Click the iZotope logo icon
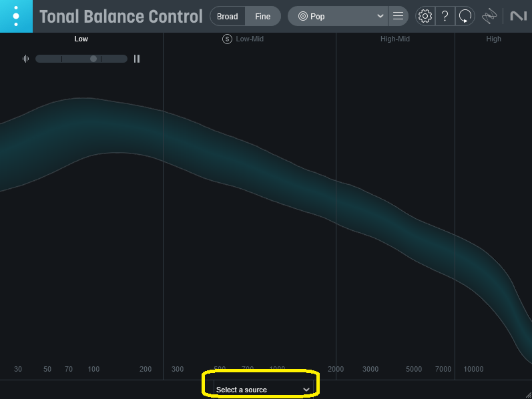The height and width of the screenshot is (399, 532). point(489,16)
